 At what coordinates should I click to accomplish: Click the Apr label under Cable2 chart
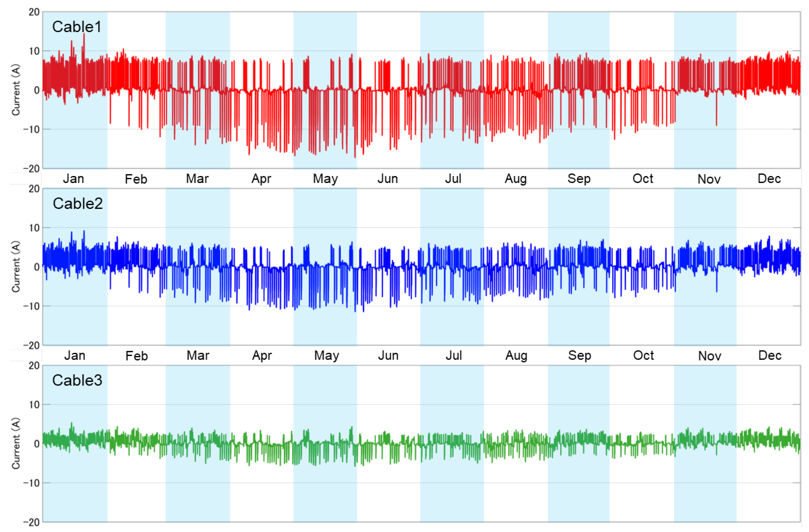pyautogui.click(x=262, y=355)
